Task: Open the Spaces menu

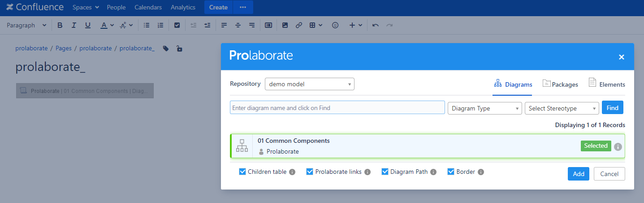Action: [x=86, y=7]
